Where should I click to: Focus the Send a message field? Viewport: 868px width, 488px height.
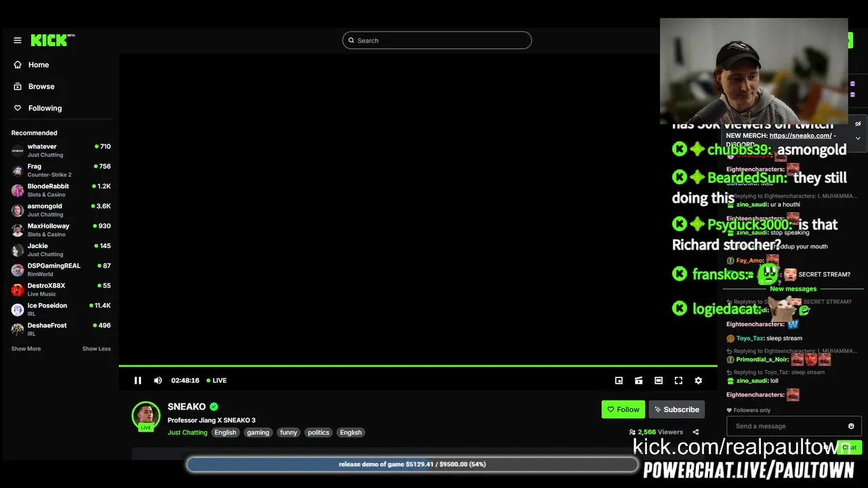pyautogui.click(x=787, y=426)
